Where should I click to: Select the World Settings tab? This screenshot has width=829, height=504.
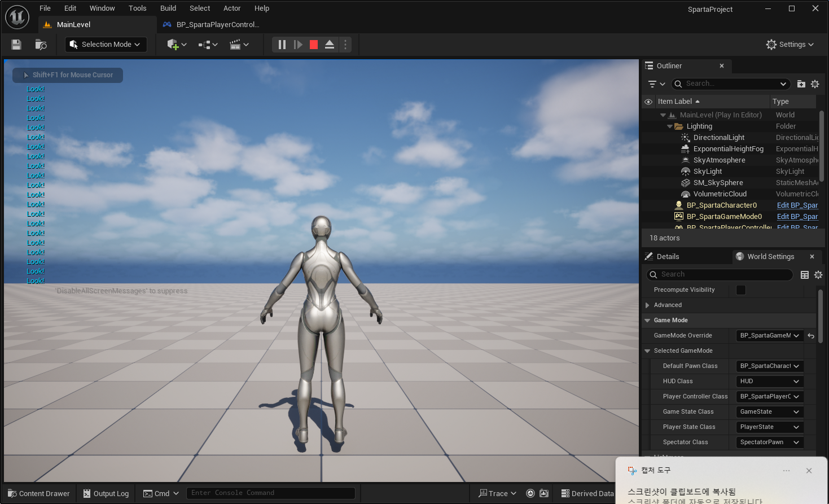click(x=770, y=257)
